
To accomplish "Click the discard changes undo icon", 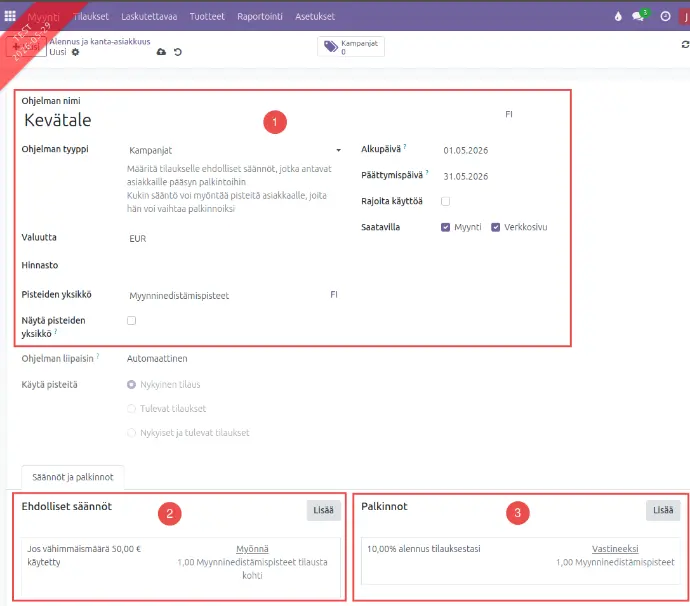I will 178,52.
